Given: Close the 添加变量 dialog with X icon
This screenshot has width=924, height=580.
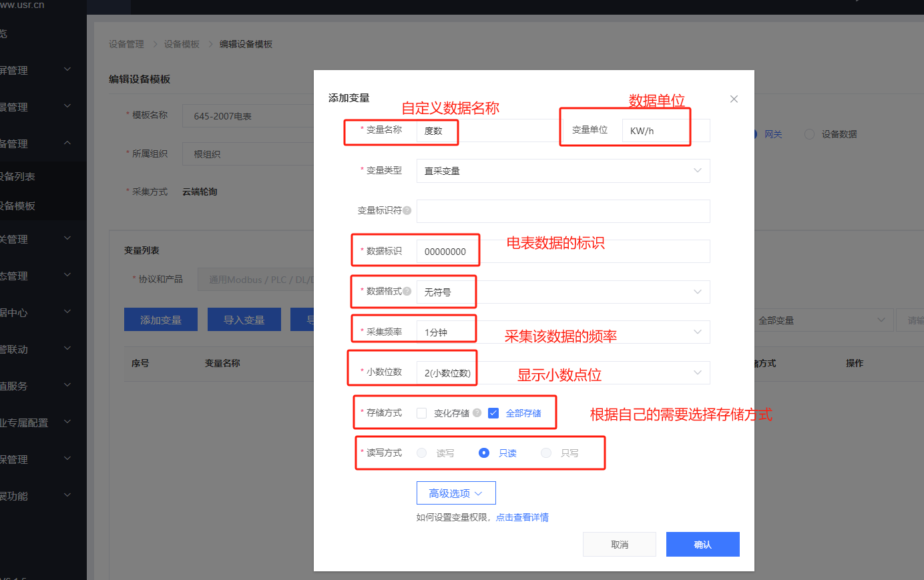Looking at the screenshot, I should [x=734, y=99].
